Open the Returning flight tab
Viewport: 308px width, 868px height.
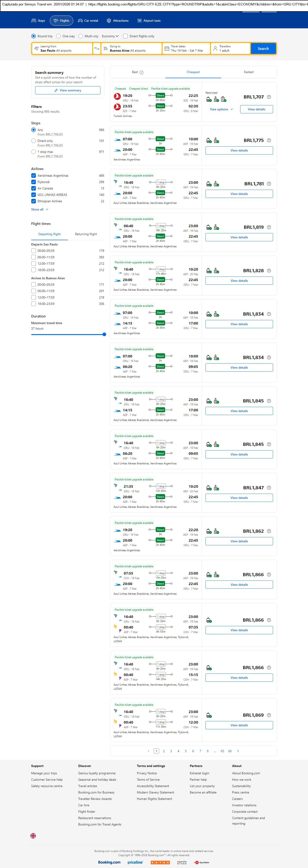click(x=86, y=234)
